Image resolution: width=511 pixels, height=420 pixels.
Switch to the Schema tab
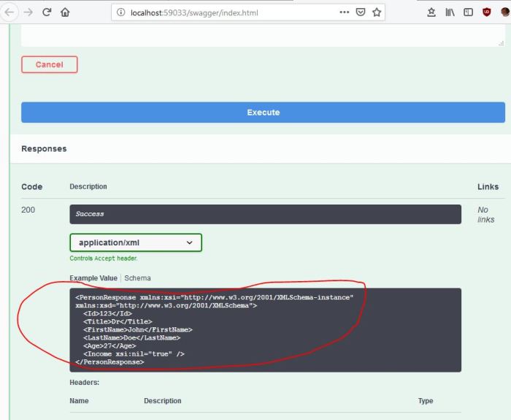click(137, 278)
